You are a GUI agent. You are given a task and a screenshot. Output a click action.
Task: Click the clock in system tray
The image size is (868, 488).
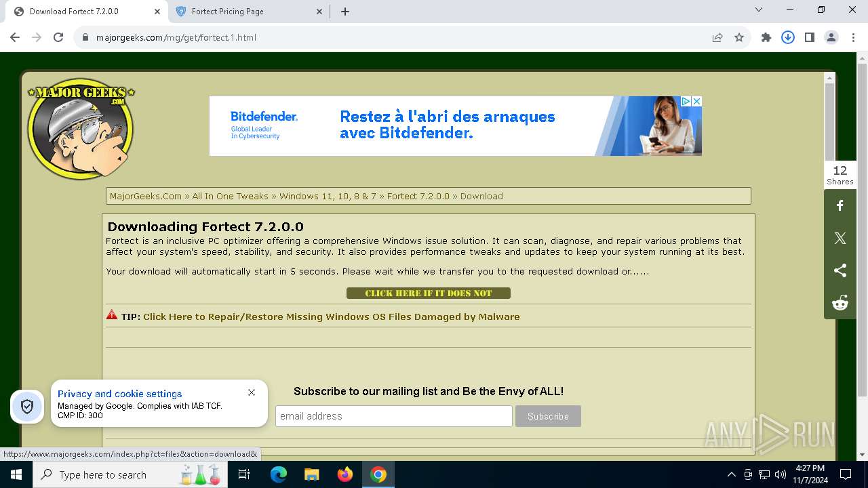[810, 474]
